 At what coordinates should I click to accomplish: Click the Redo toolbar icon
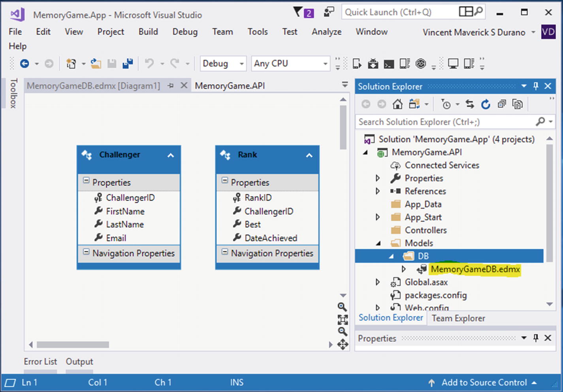click(175, 64)
